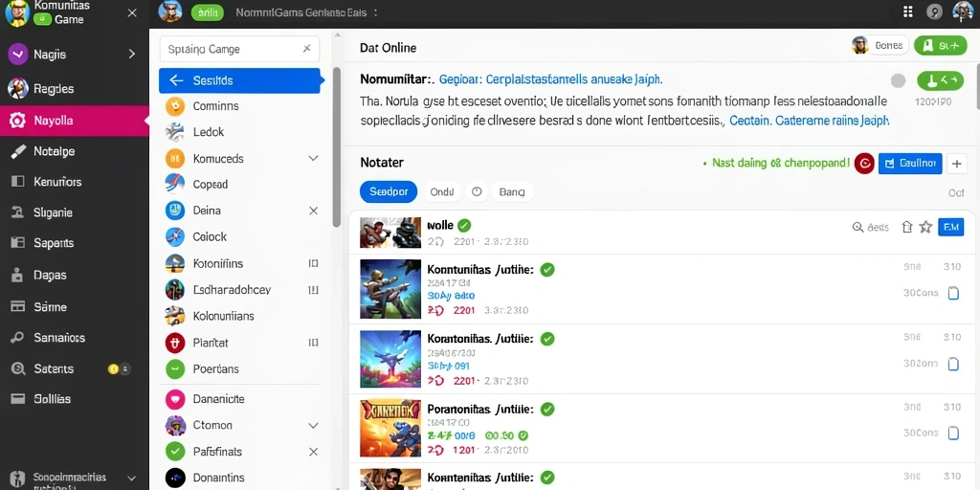Expand the Ctomon chevron
The image size is (980, 490).
coord(313,426)
